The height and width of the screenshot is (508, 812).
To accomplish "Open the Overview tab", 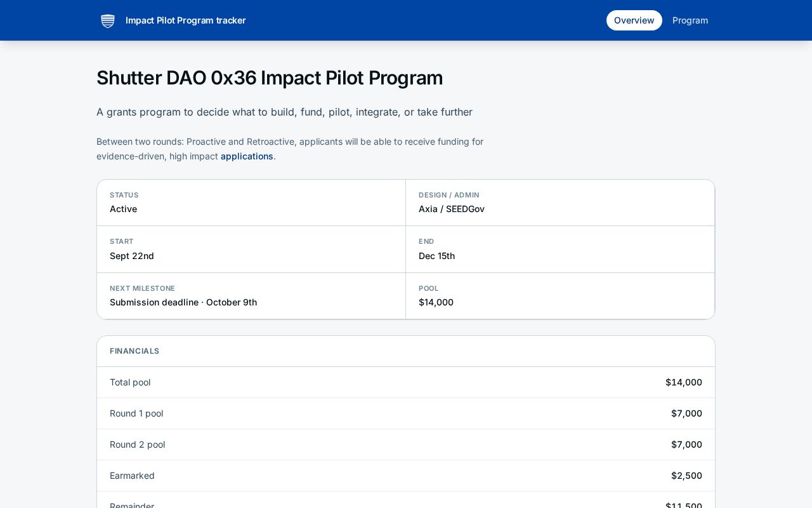I will tap(634, 20).
